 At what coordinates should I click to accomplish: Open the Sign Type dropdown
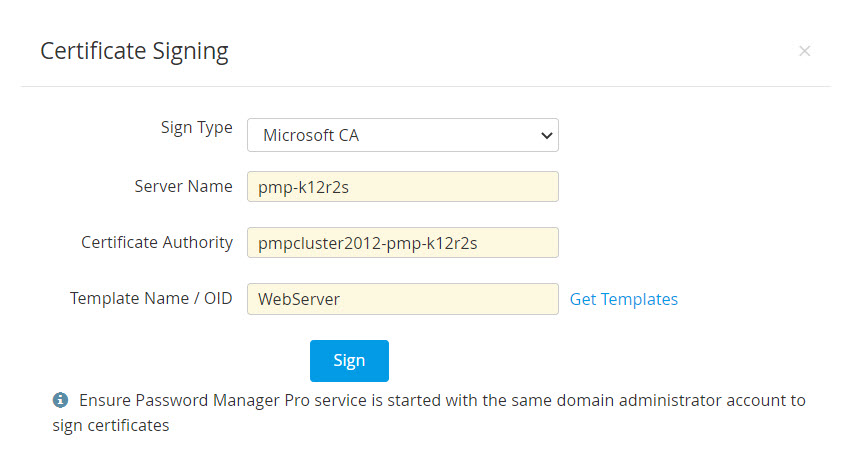point(402,135)
